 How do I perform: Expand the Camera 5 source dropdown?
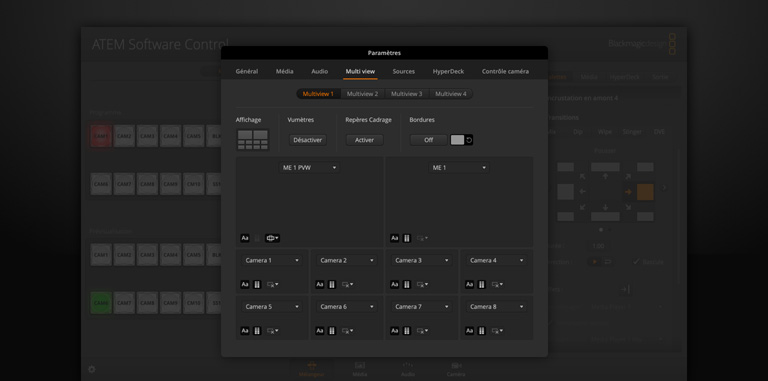pyautogui.click(x=272, y=307)
